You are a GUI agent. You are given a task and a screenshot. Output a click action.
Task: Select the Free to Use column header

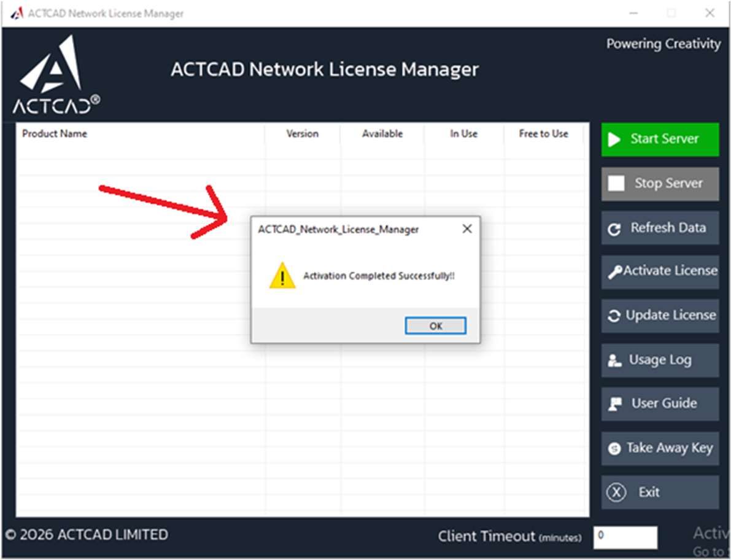[544, 134]
